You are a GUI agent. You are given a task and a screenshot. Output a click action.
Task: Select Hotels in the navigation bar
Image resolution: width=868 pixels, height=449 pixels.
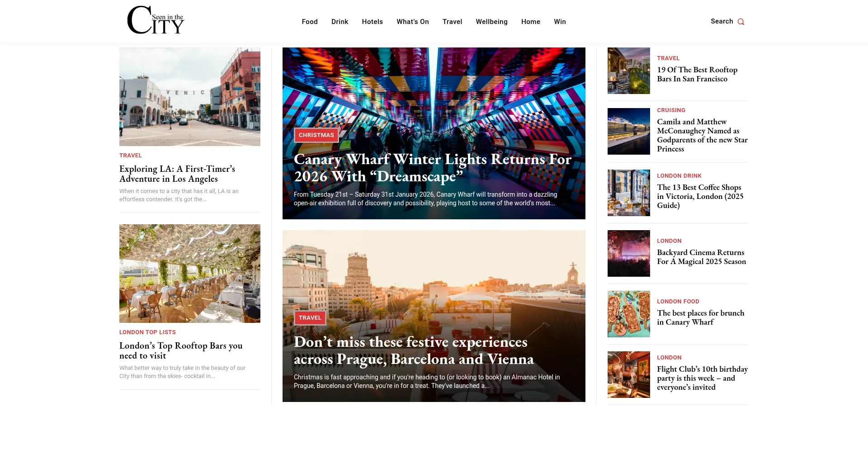tap(372, 22)
